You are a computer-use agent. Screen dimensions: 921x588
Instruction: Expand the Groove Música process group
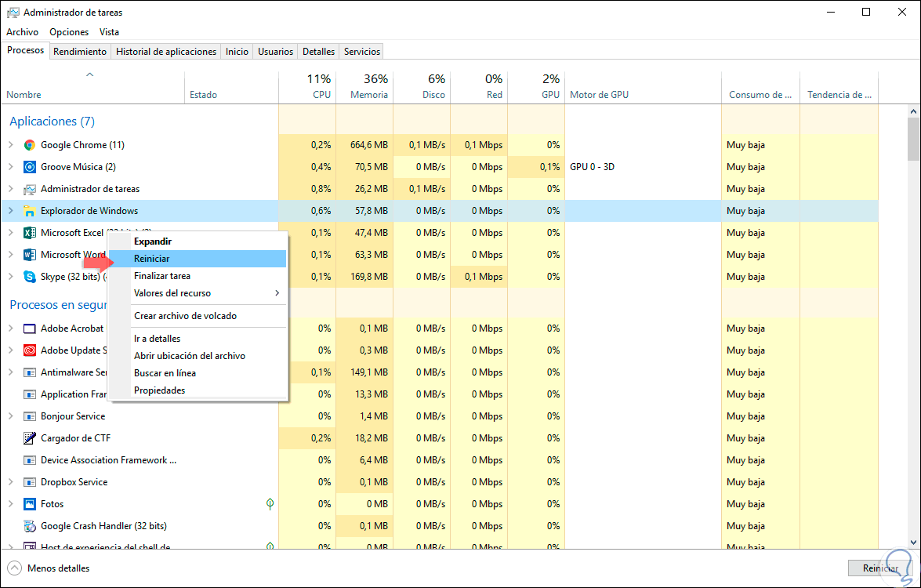(x=10, y=167)
